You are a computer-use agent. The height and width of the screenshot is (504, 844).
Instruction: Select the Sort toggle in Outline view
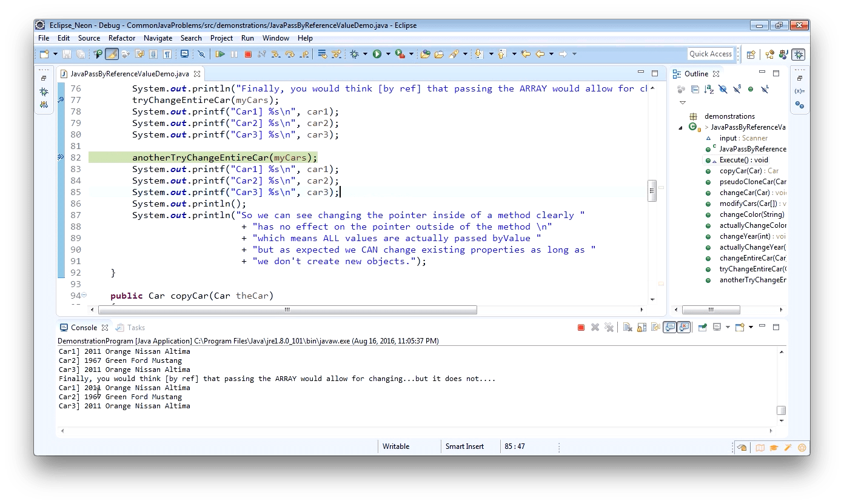pos(709,89)
